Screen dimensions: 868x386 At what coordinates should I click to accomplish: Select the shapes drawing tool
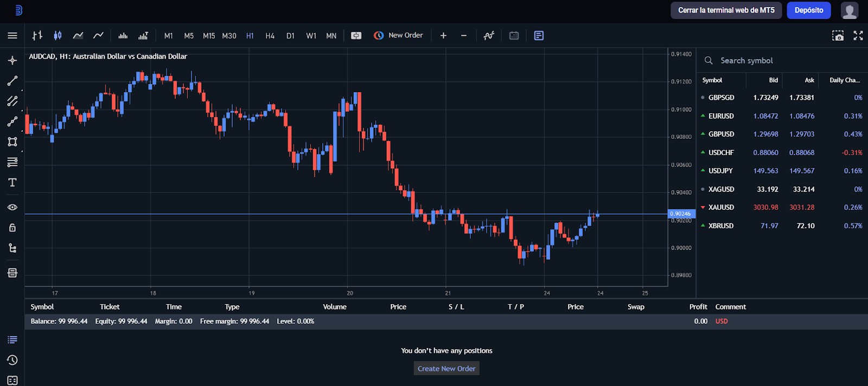[x=12, y=141]
